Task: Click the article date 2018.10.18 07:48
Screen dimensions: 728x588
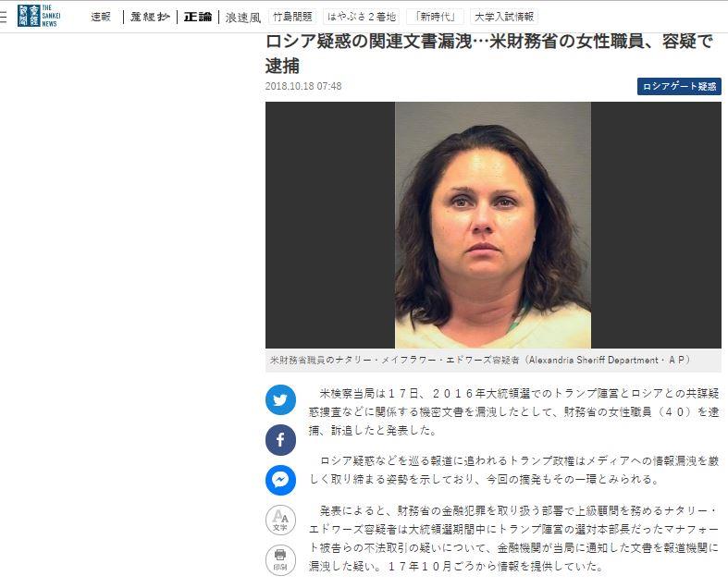Action: pyautogui.click(x=303, y=86)
